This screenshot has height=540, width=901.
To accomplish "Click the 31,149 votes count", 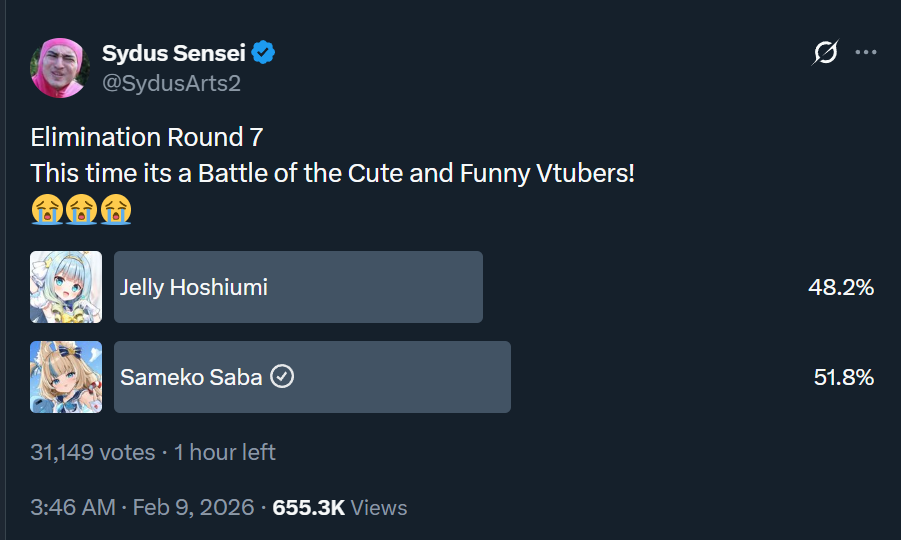I will point(92,452).
